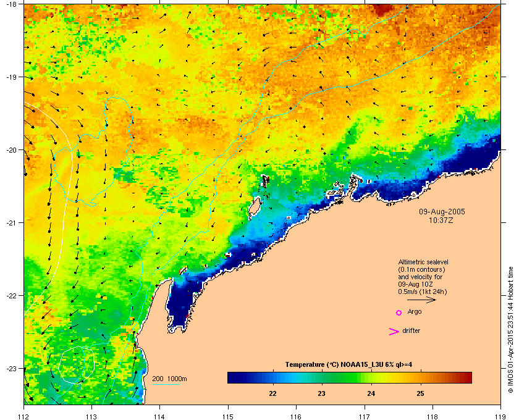This screenshot has width=519, height=420.
Task: Click the colorbar tick label 22
Action: 272,393
